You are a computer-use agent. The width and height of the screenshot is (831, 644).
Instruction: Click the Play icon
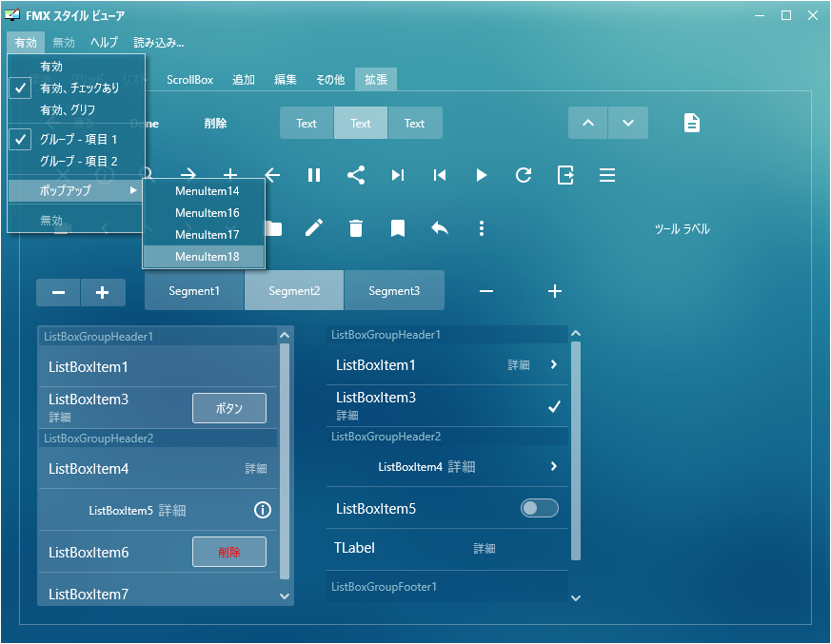pyautogui.click(x=481, y=175)
